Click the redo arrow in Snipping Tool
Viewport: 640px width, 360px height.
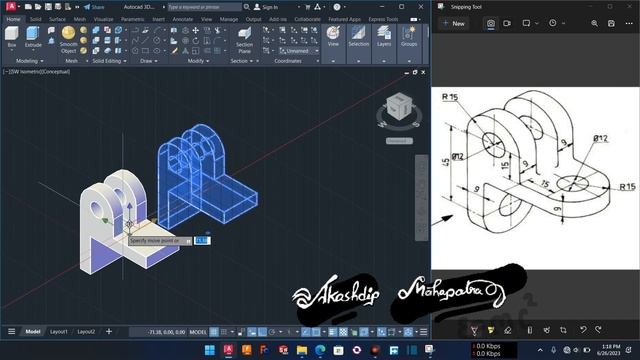(598, 329)
